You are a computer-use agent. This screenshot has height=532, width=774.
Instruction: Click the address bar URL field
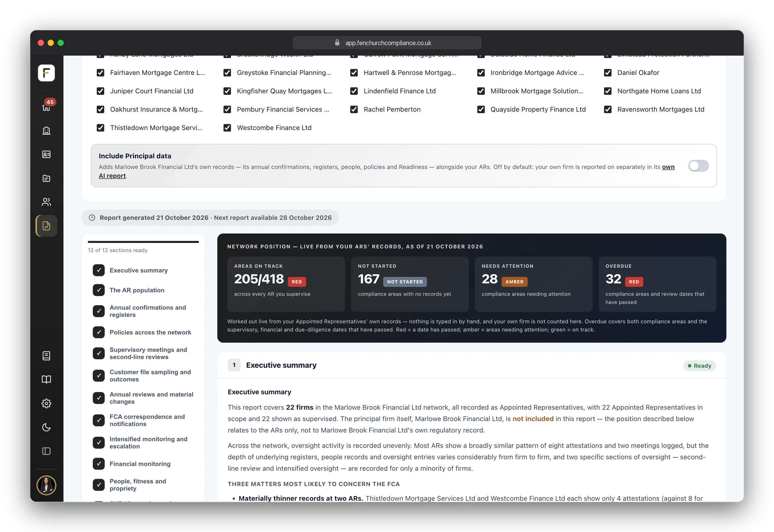[387, 43]
